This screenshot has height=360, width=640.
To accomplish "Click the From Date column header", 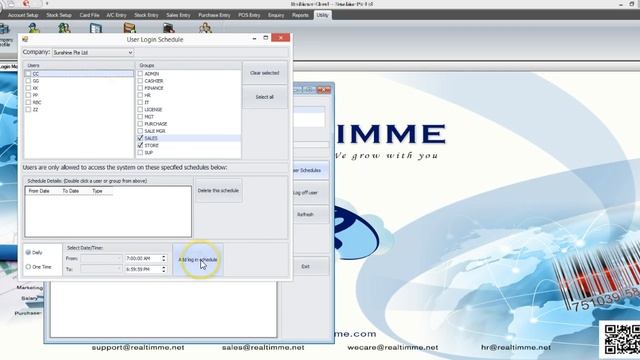I will click(x=39, y=191).
